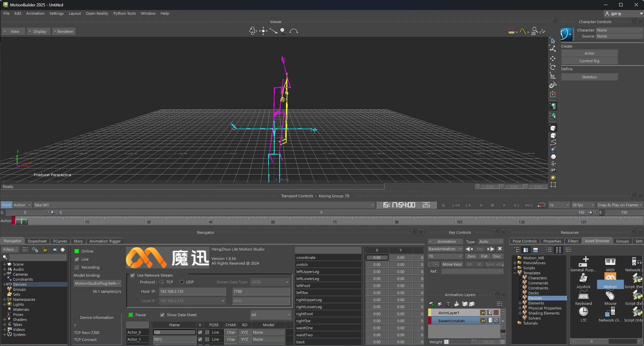Screen dimensions: 644x346
Task: Click the Host IP input field
Action: coord(192,291)
